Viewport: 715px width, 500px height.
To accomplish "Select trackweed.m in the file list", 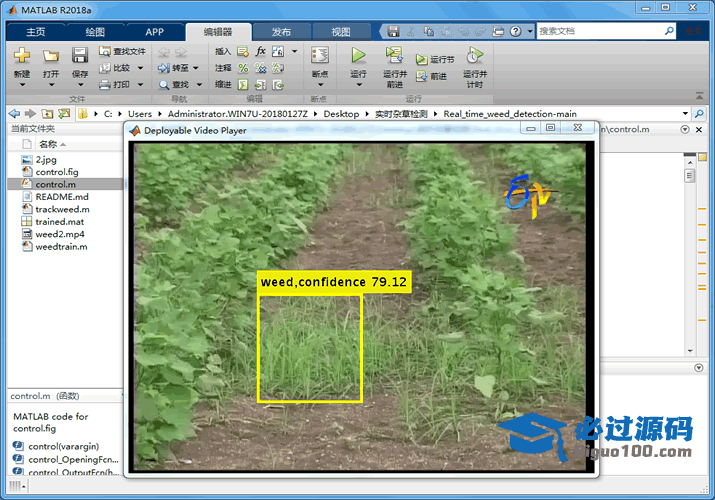I will (x=62, y=209).
